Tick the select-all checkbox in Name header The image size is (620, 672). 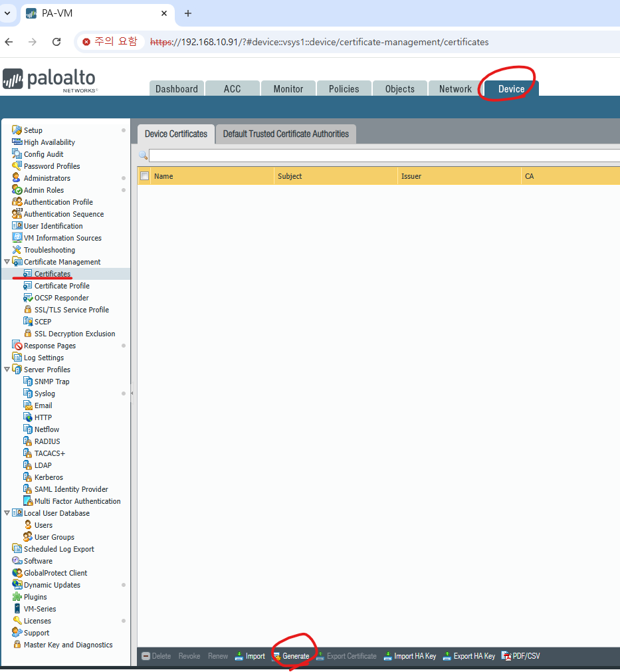click(x=145, y=175)
